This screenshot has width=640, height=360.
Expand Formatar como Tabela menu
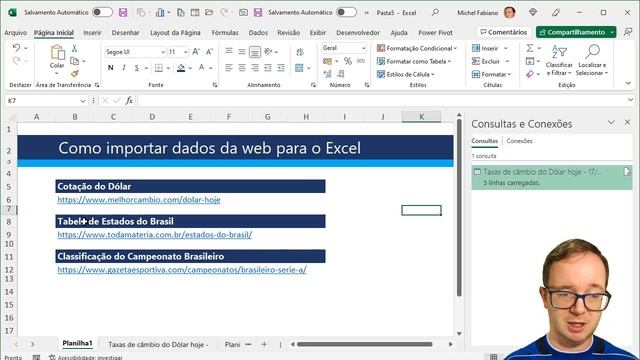[x=414, y=61]
